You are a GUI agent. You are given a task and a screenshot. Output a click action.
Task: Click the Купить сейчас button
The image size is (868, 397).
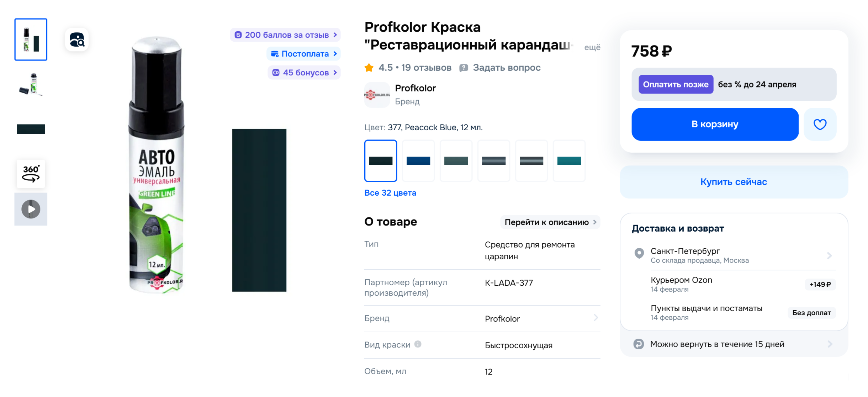[x=734, y=182]
